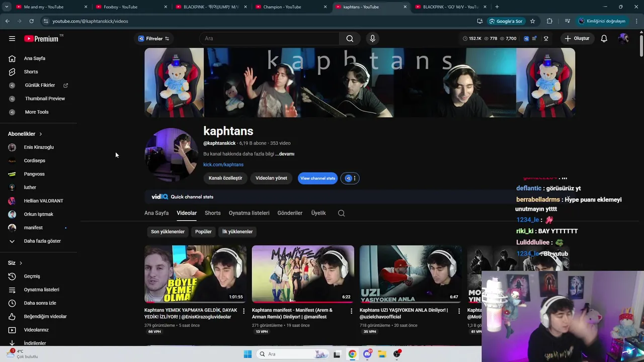Go back to previous page
Image resolution: width=644 pixels, height=362 pixels.
click(x=7, y=21)
